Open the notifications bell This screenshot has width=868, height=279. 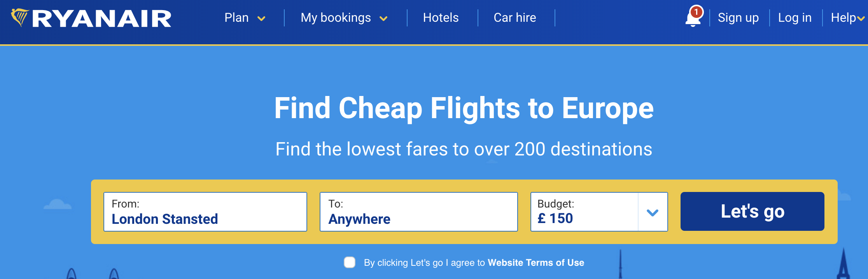pyautogui.click(x=692, y=19)
